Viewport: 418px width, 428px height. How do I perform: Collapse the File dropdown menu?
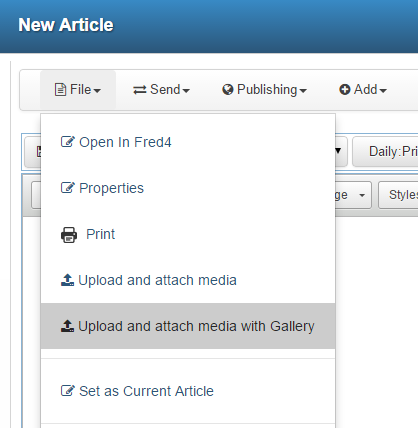[78, 90]
